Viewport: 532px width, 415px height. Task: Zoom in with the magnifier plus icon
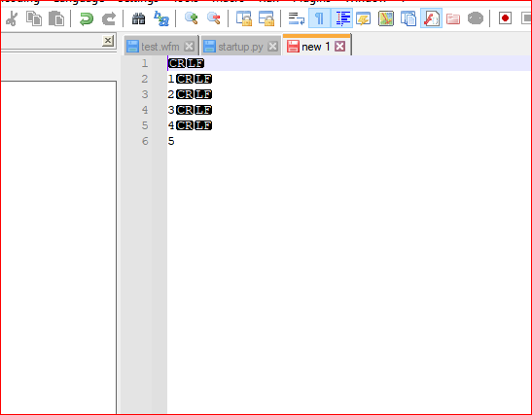coord(192,18)
